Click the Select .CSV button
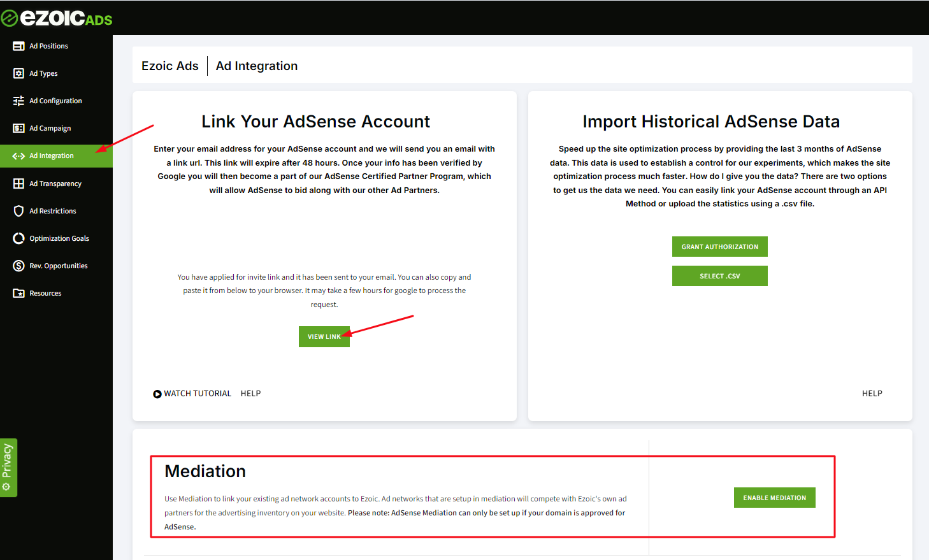The width and height of the screenshot is (929, 560). 719,276
